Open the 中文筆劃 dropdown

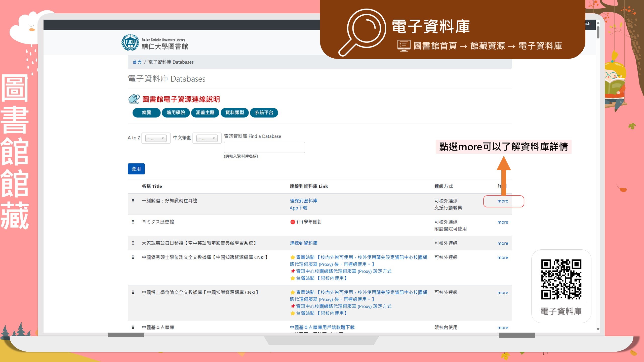207,138
